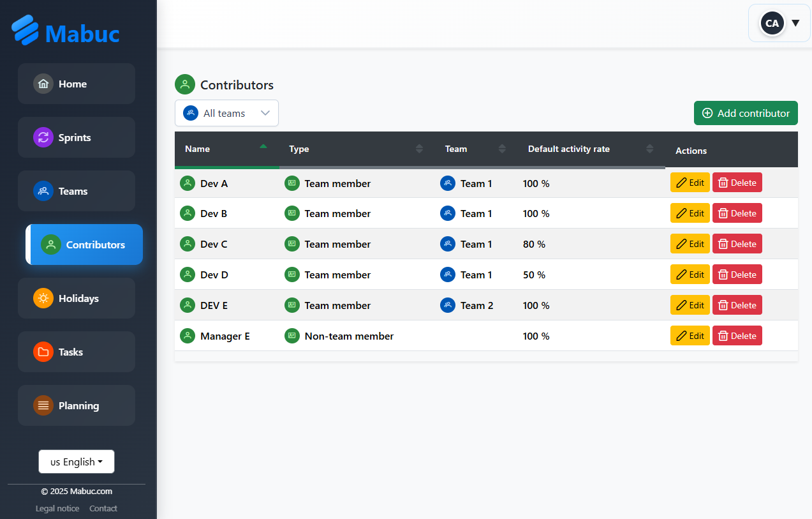Viewport: 812px width, 519px height.
Task: Click the Contributors page header icon
Action: [x=184, y=84]
